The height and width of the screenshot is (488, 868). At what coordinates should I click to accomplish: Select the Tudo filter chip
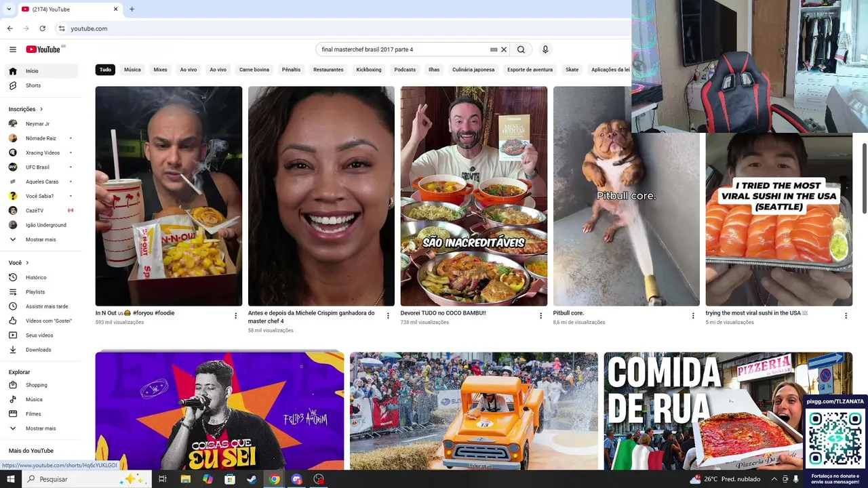pyautogui.click(x=105, y=70)
